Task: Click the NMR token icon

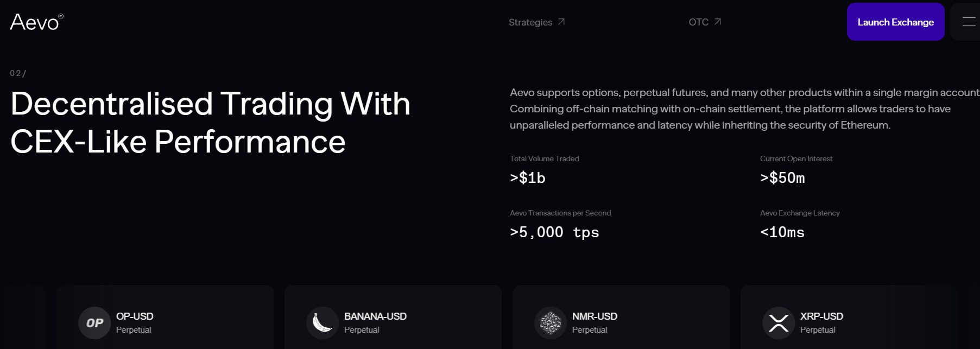Action: tap(551, 323)
